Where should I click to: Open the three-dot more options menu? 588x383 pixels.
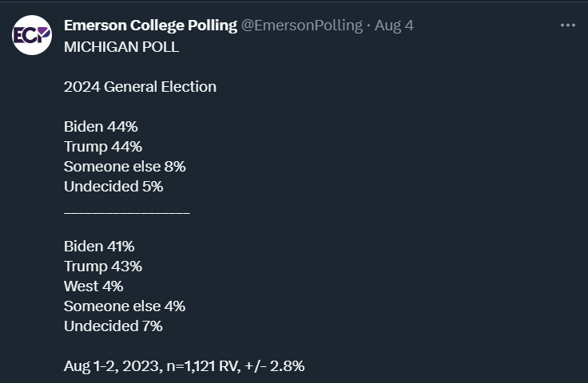click(x=568, y=26)
